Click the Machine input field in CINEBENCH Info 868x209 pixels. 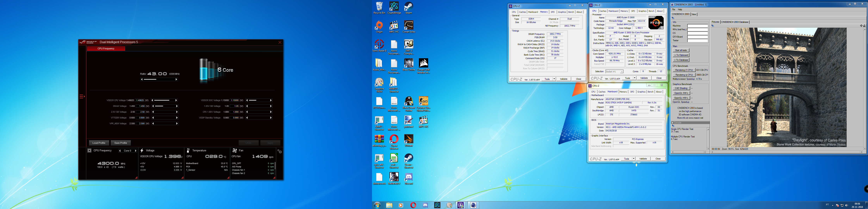click(x=697, y=26)
